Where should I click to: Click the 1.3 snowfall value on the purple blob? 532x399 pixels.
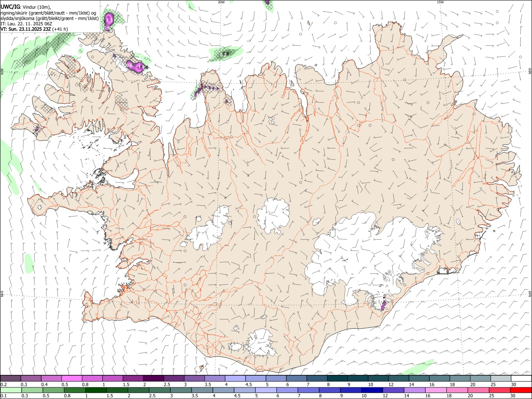[x=109, y=19]
